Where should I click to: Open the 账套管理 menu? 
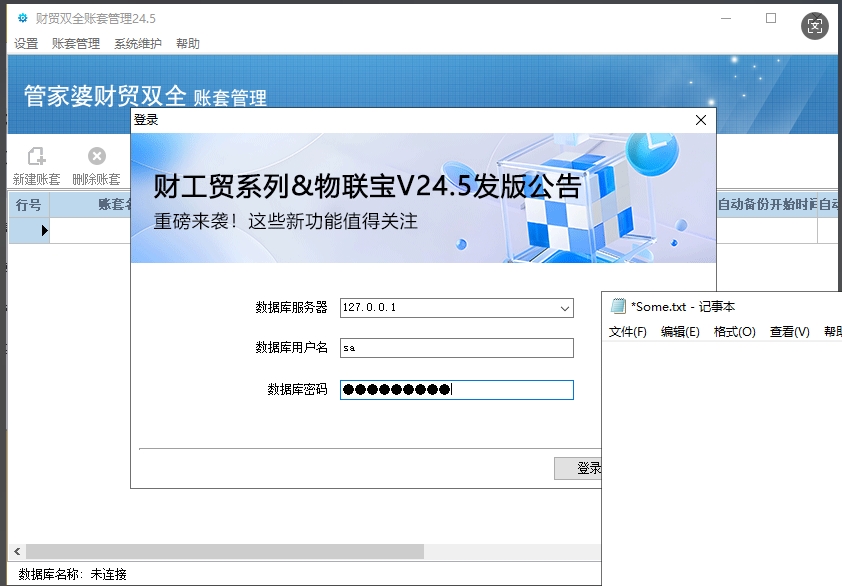click(76, 44)
